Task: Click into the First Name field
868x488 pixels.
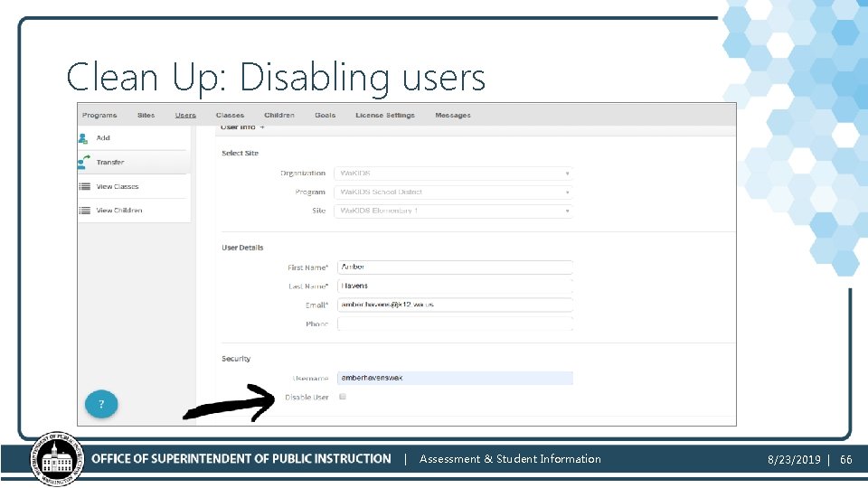Action: tap(455, 267)
